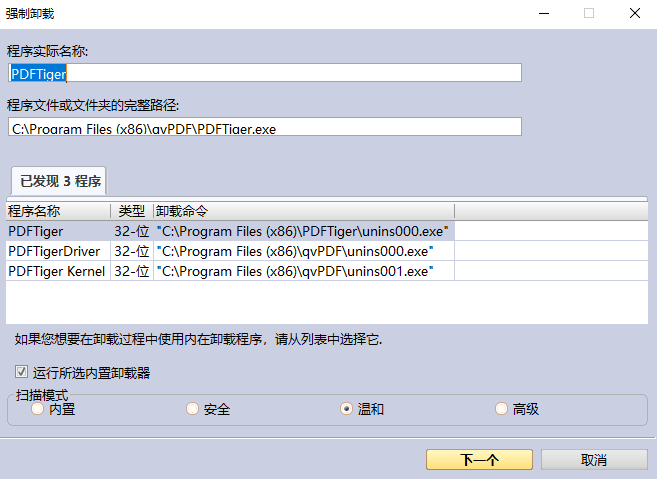Viewport: 657px width, 479px height.
Task: Close the 强制卸载 window
Action: point(635,13)
